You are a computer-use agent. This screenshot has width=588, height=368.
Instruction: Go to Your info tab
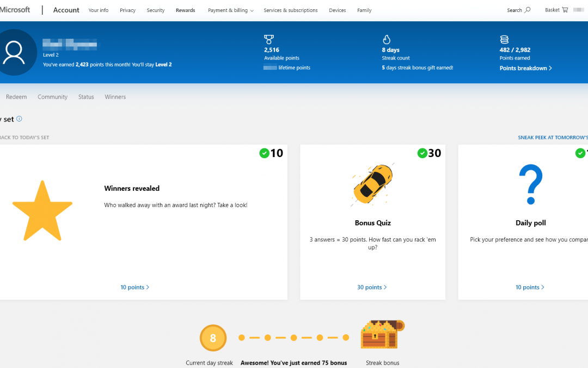pyautogui.click(x=98, y=10)
